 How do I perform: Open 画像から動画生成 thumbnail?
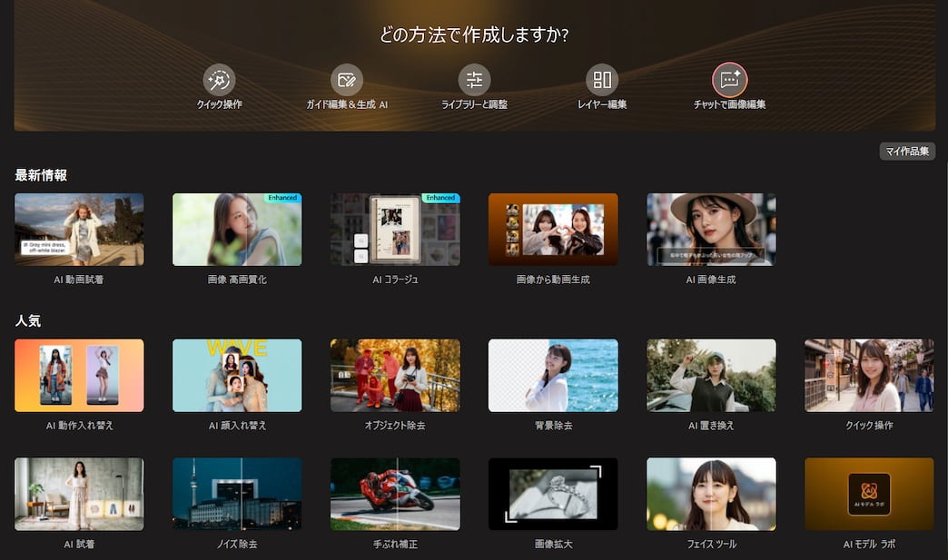tap(553, 230)
